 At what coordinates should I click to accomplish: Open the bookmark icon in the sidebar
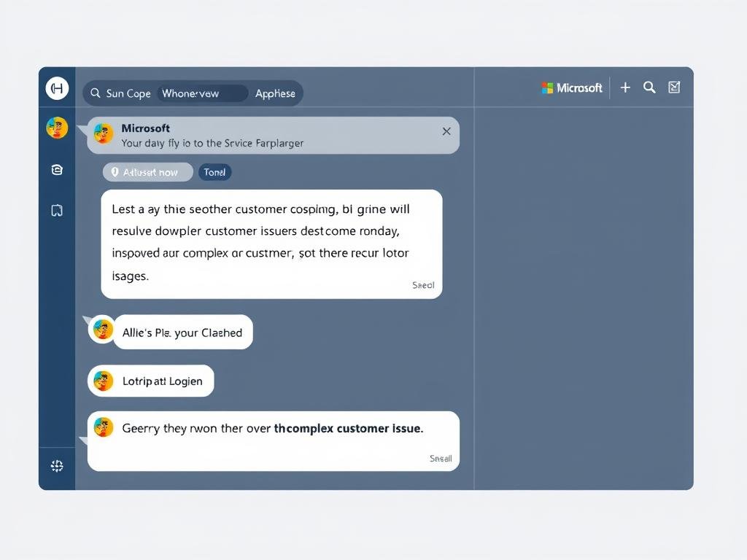coord(57,210)
